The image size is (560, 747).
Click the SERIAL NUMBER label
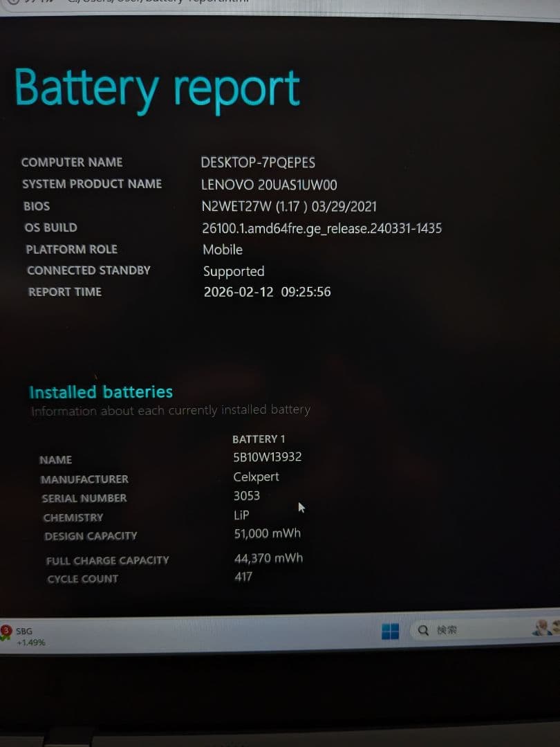[84, 498]
